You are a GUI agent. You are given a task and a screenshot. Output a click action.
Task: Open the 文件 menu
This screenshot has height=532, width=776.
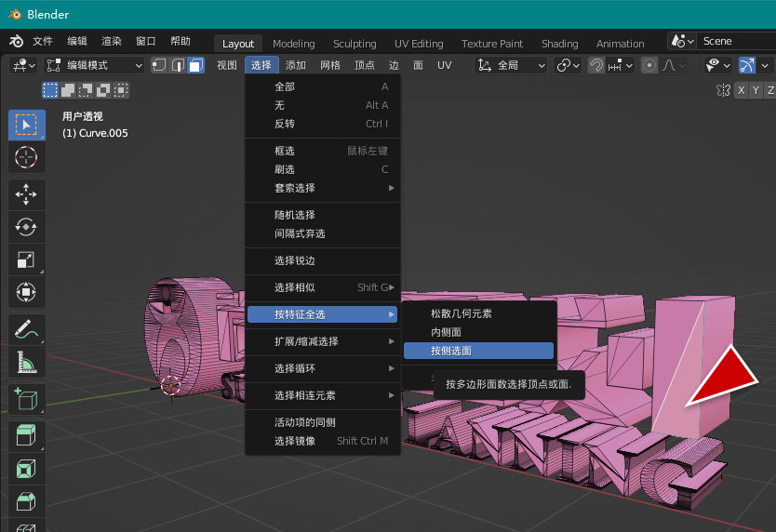[43, 42]
